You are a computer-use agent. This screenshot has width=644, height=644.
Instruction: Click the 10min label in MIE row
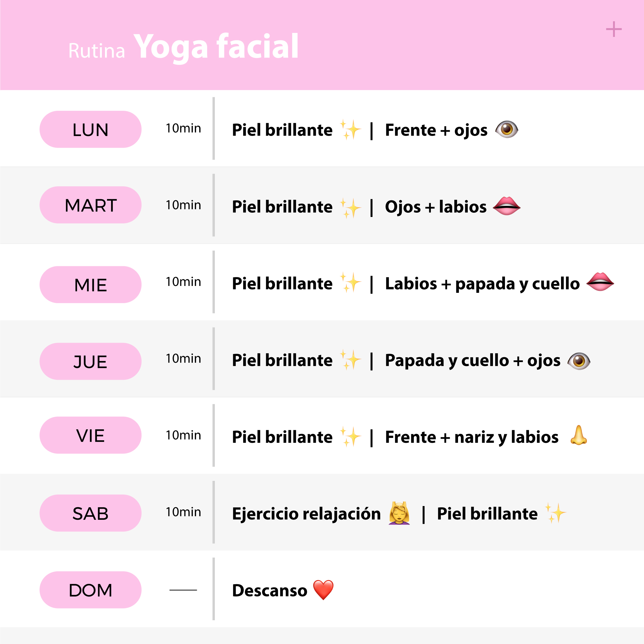point(183,282)
